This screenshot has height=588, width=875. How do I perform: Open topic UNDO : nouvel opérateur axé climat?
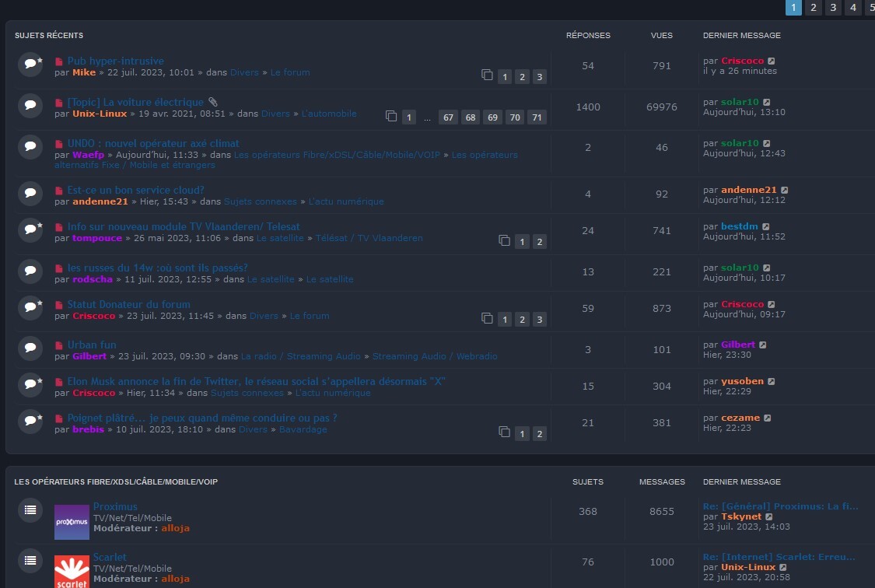pos(153,143)
